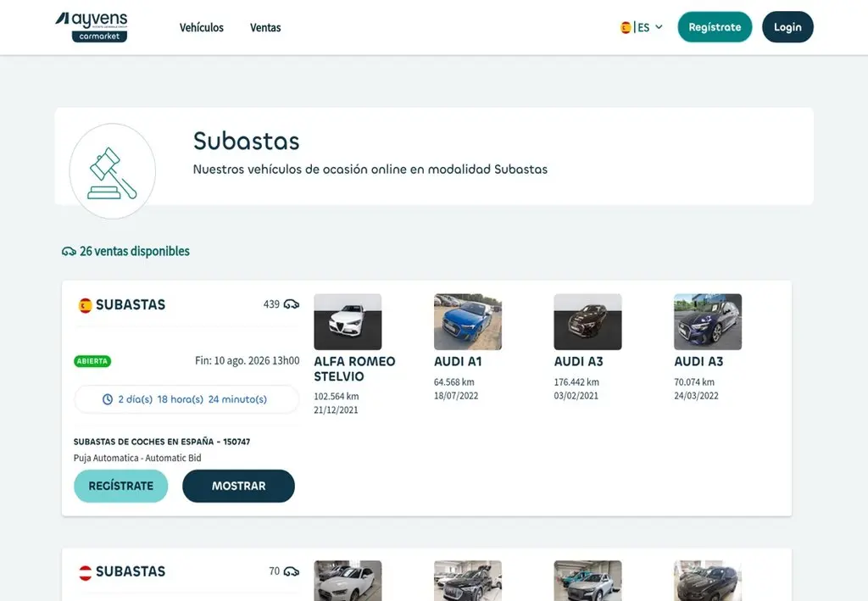Click 'Fin: 10 ago. 2026 13h00' text
Screen dimensions: 868x601
[247, 361]
